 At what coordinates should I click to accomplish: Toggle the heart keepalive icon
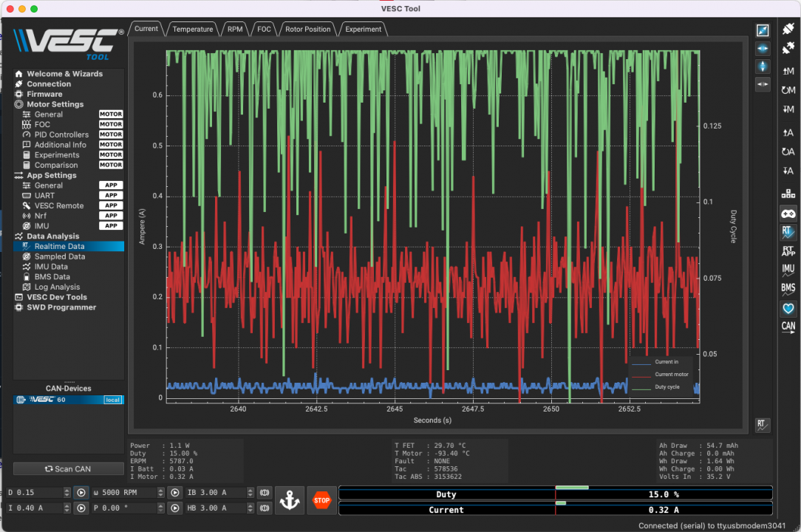(787, 308)
